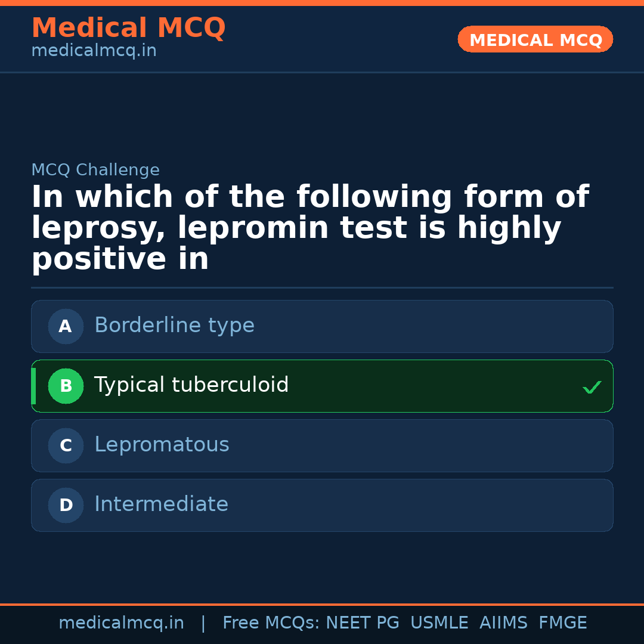Click the D circle icon
The width and height of the screenshot is (644, 644).
tap(66, 505)
